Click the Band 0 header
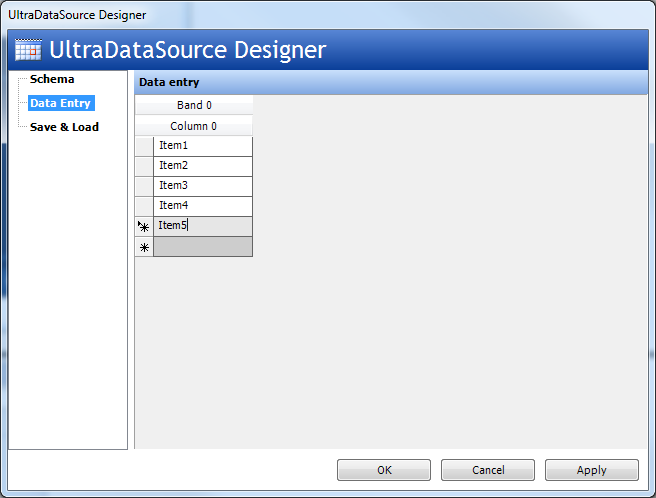 (x=194, y=106)
